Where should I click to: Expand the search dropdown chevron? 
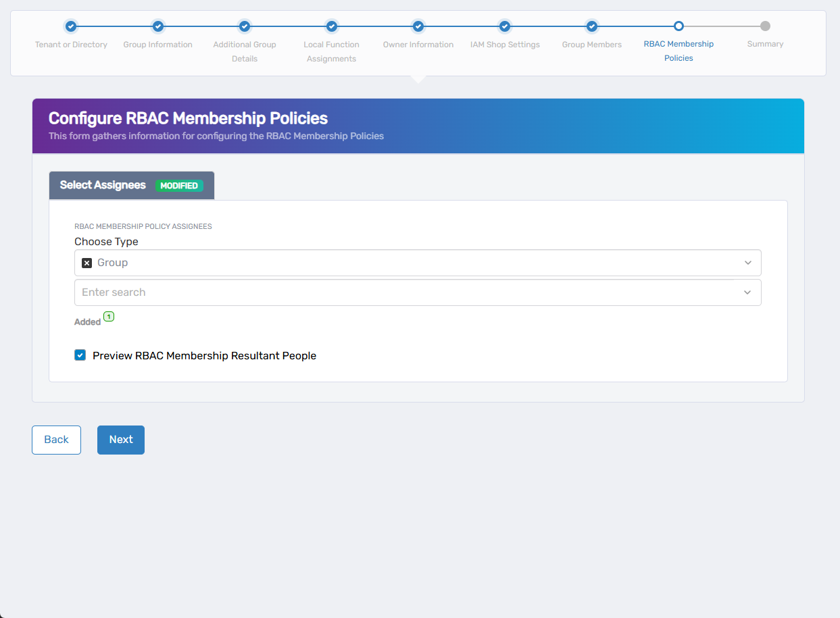coord(747,292)
